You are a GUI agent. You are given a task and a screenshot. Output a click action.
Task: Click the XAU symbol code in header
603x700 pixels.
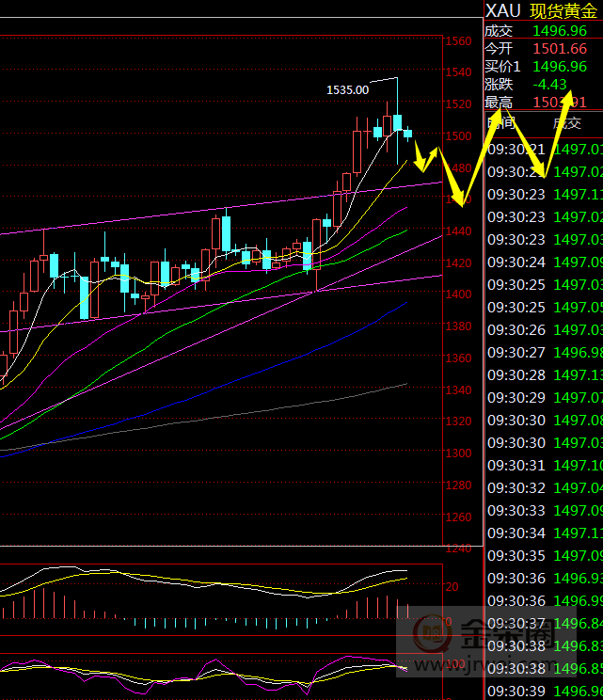(502, 10)
